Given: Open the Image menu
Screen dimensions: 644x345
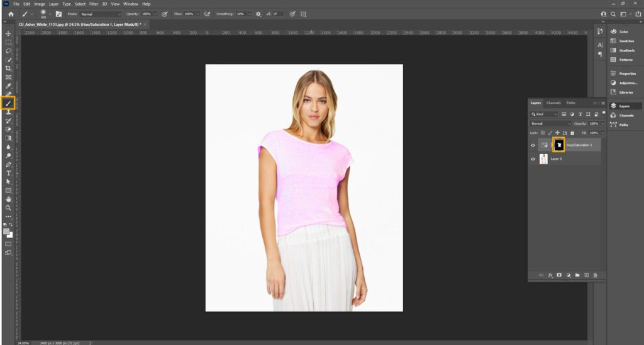Looking at the screenshot, I should (40, 4).
